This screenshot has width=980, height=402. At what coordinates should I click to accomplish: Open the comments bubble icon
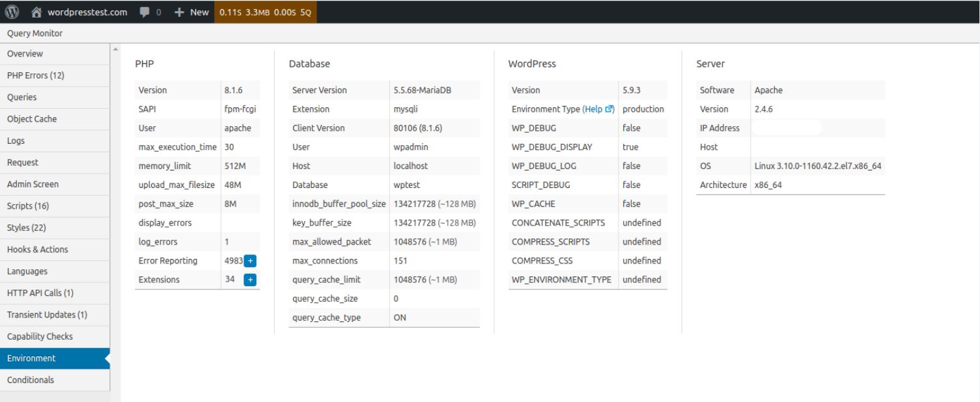145,12
